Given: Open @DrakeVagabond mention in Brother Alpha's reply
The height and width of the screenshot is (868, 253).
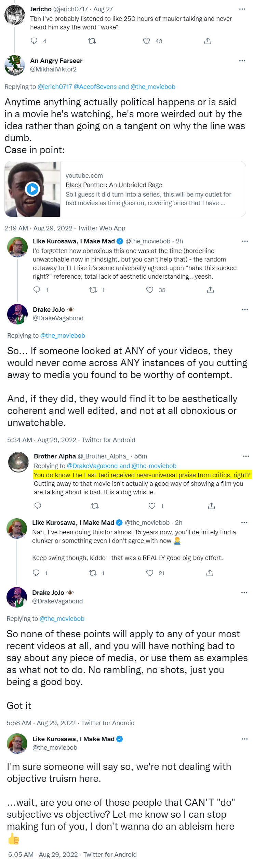Looking at the screenshot, I should tap(92, 466).
